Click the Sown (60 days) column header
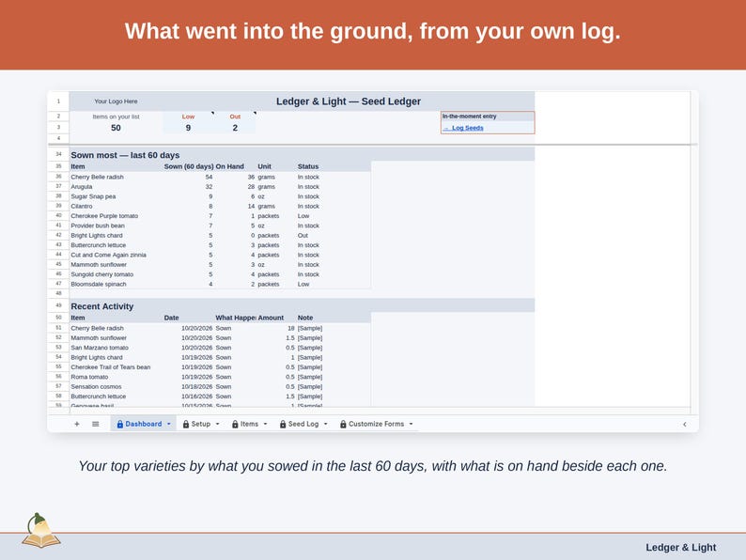This screenshot has width=746, height=560. [189, 166]
